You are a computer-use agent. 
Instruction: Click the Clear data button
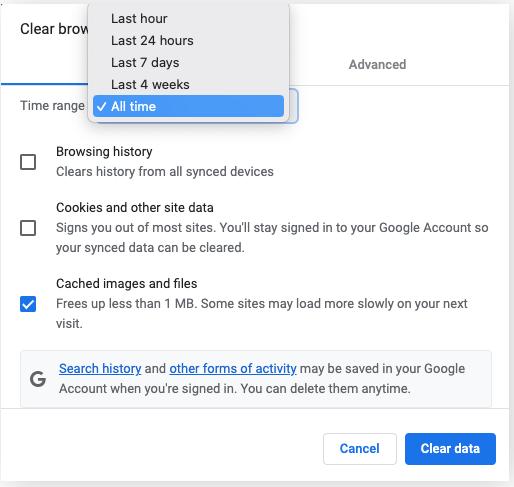point(450,449)
